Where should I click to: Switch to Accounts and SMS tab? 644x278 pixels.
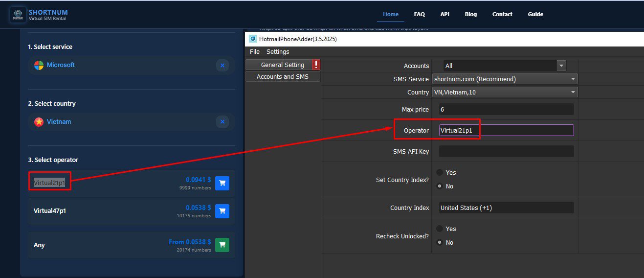pos(283,77)
